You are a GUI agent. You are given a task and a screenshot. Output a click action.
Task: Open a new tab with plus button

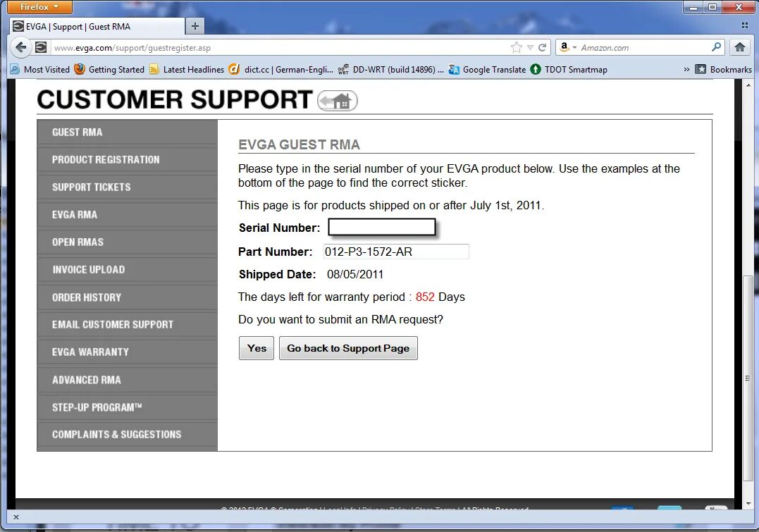tap(195, 26)
